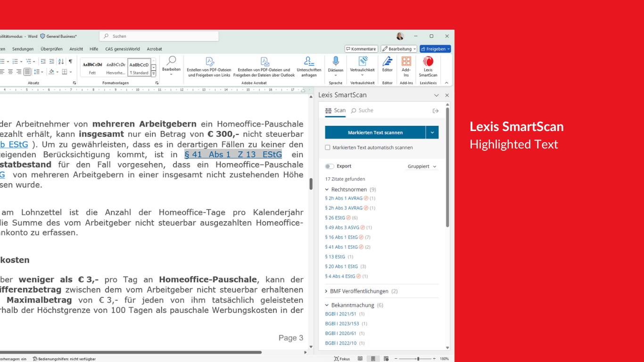Expand the styles gallery more arrow
The height and width of the screenshot is (362, 644).
(x=154, y=74)
